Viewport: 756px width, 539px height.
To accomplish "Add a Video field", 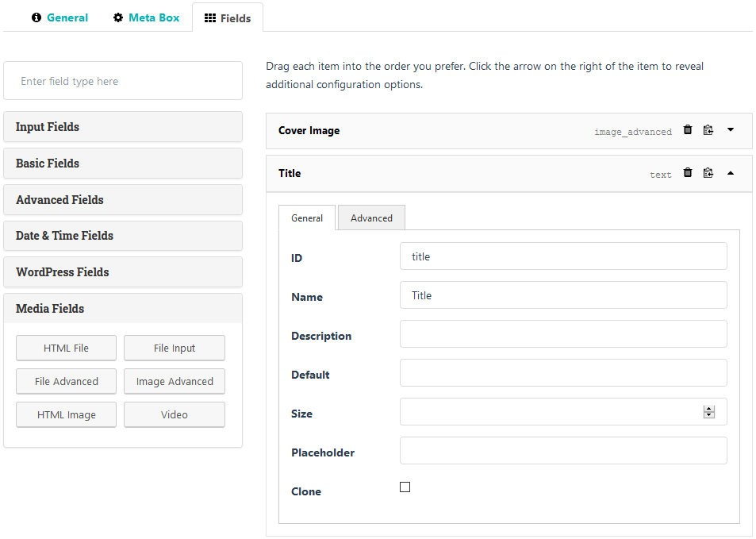I will [x=175, y=415].
